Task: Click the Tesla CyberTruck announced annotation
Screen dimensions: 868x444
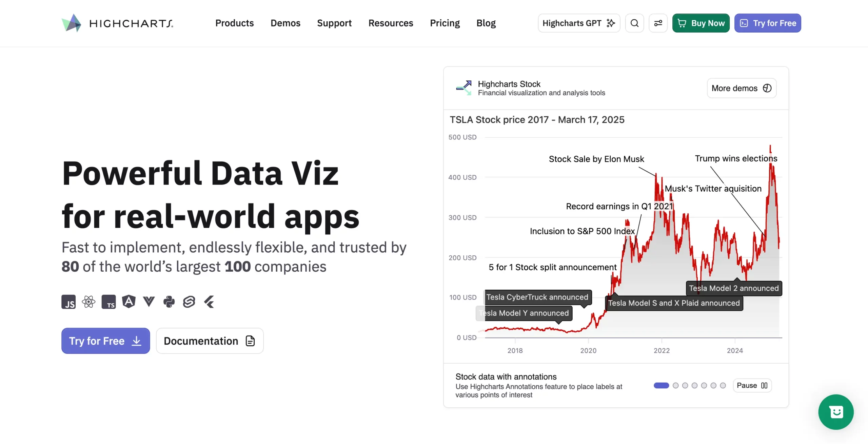Action: (538, 297)
